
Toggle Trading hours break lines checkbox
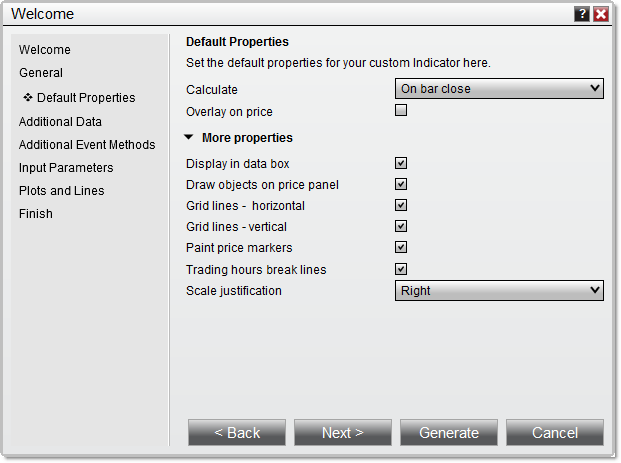401,269
